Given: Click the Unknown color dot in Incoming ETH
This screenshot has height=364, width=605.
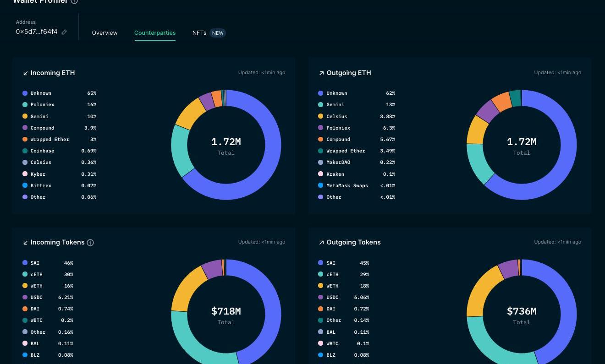Looking at the screenshot, I should (x=25, y=93).
